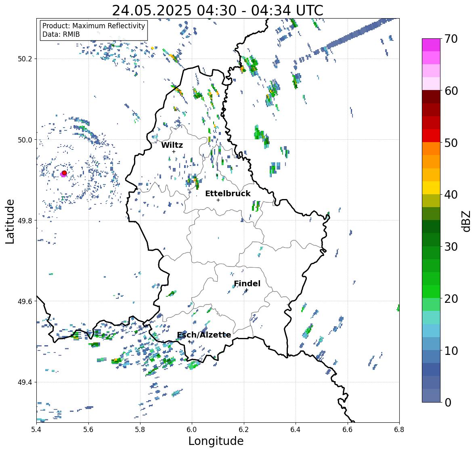Image resolution: width=476 pixels, height=451 pixels.
Task: Click the 6.6 longitude tick label
Action: point(348,430)
